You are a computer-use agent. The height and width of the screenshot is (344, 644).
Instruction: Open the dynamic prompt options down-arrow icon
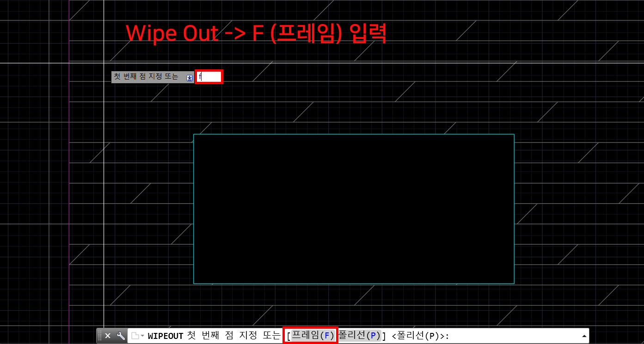190,78
